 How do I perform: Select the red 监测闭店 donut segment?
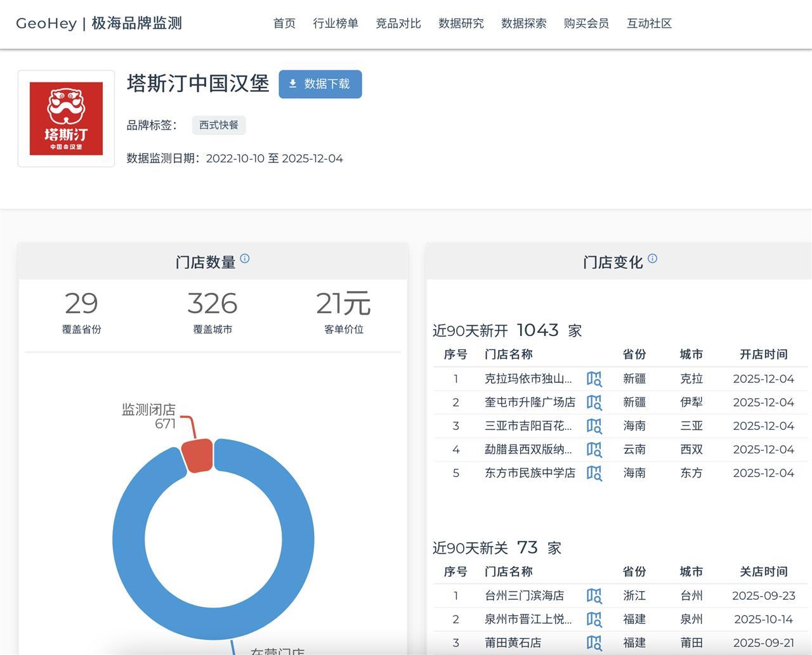(198, 457)
